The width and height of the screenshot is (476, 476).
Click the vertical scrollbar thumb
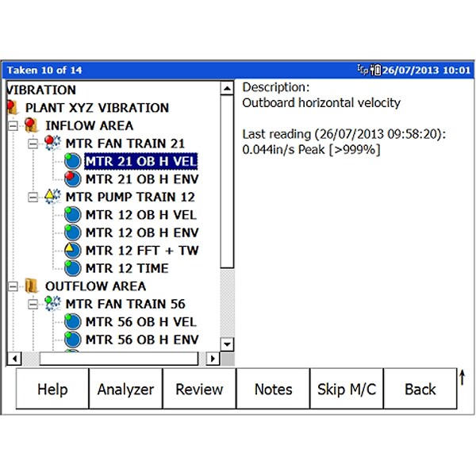click(227, 182)
